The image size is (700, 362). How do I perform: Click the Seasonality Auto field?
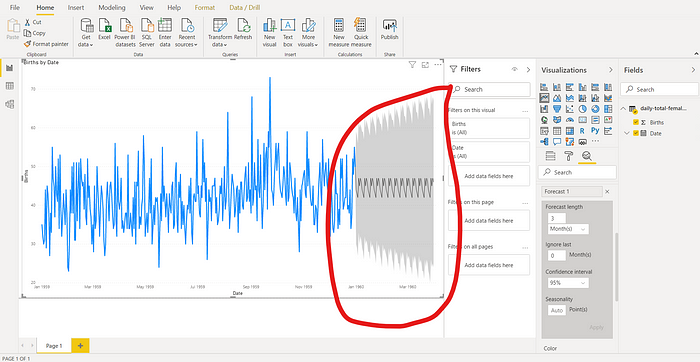click(x=557, y=310)
